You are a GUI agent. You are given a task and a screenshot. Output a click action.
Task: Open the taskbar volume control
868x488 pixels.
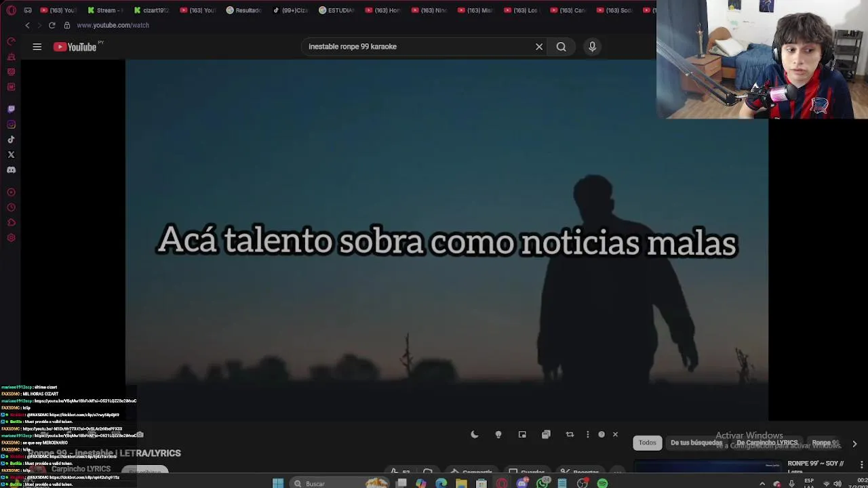(837, 483)
